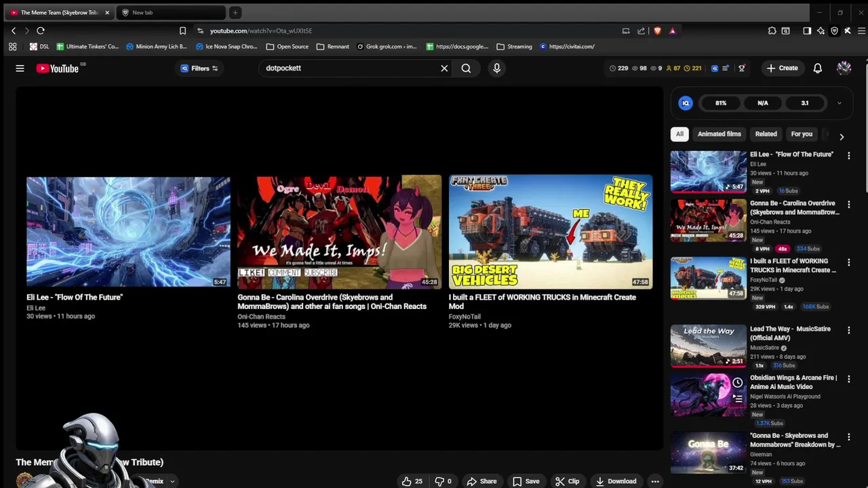Open options for Gonna Be Breakdown sidebar video
Image resolution: width=868 pixels, height=488 pixels.
(x=848, y=437)
